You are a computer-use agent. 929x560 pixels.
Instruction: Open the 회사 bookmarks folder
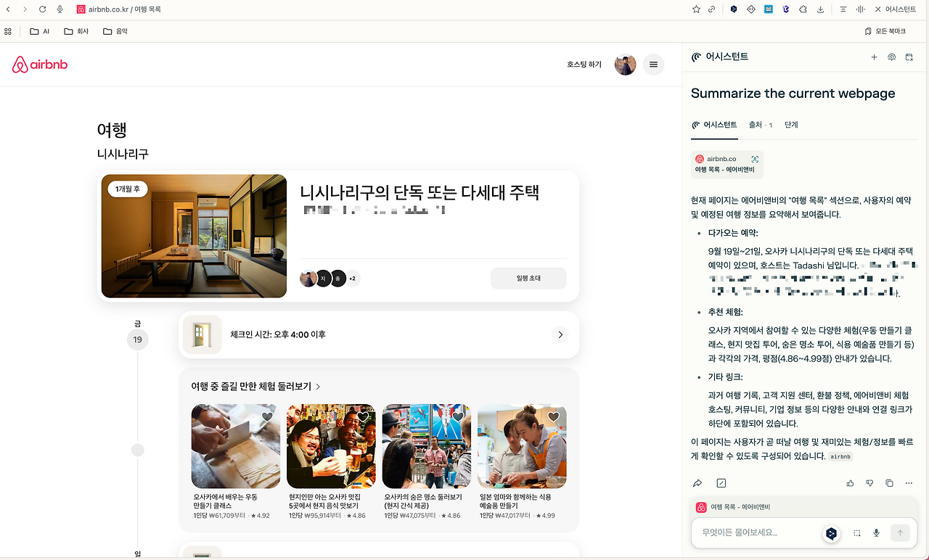pyautogui.click(x=76, y=31)
